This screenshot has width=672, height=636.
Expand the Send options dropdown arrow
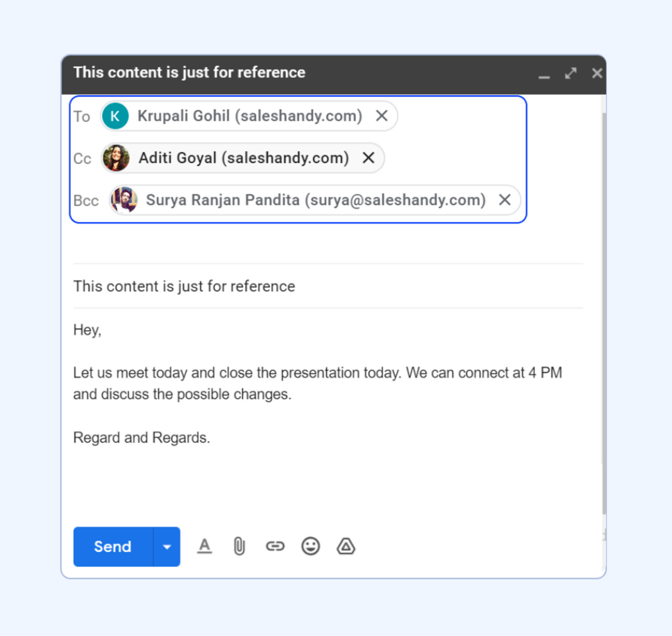[x=167, y=546]
